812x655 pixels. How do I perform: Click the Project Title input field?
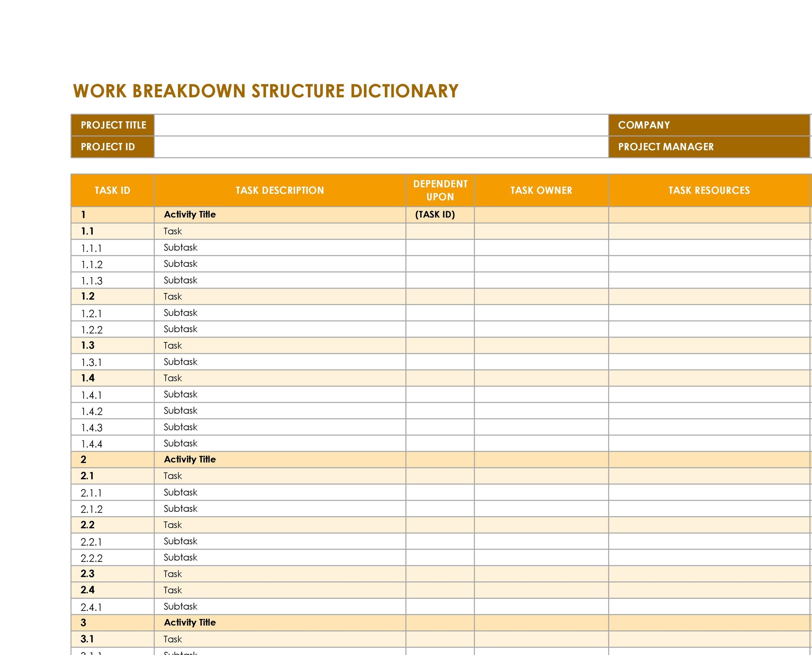click(381, 125)
